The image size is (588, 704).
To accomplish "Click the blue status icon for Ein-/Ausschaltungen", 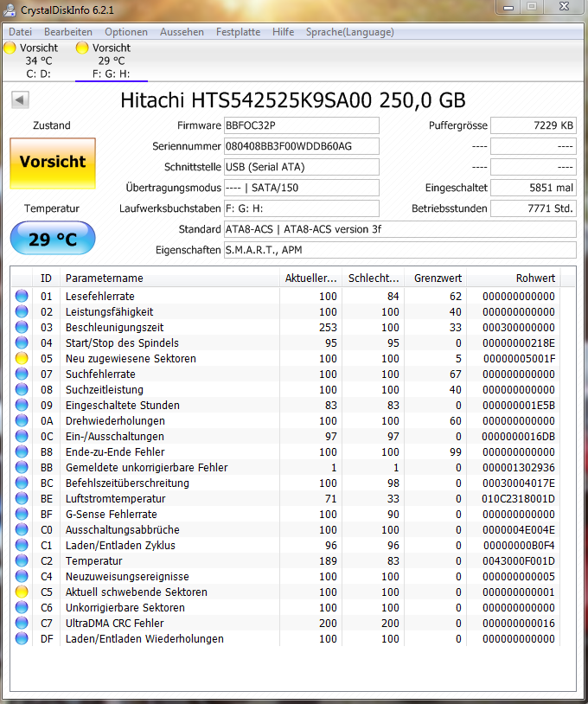I will [22, 436].
